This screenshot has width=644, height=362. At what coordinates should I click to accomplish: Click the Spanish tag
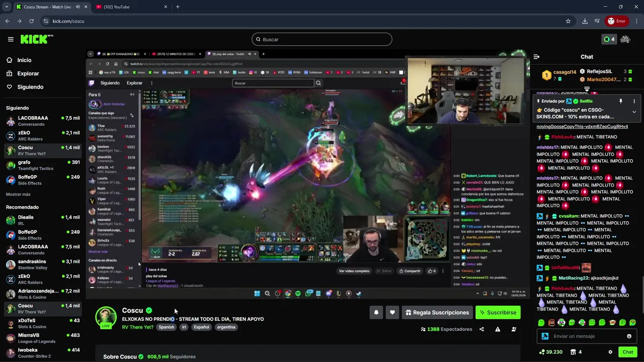[x=166, y=327]
